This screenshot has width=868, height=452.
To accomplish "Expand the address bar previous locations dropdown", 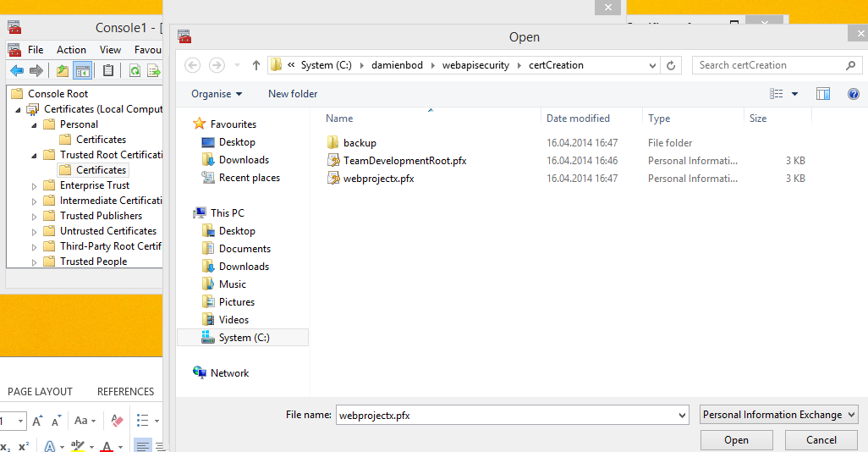I will (x=652, y=65).
